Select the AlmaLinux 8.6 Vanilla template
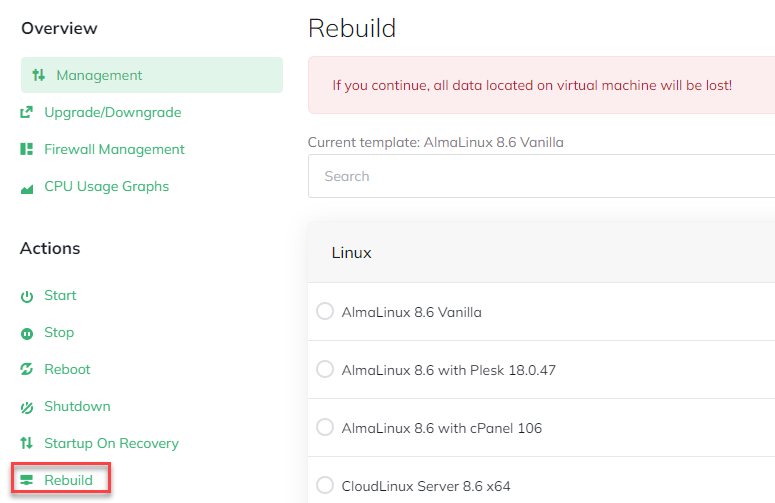The width and height of the screenshot is (775, 503). point(325,312)
